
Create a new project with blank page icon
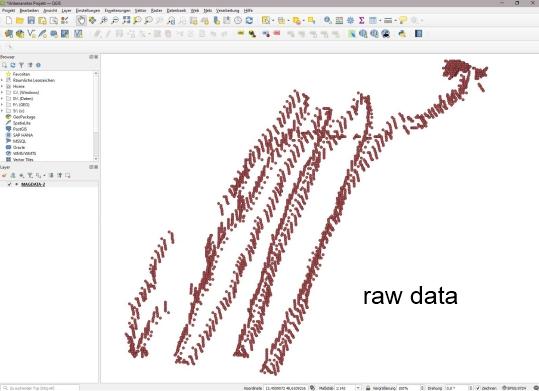click(9, 21)
